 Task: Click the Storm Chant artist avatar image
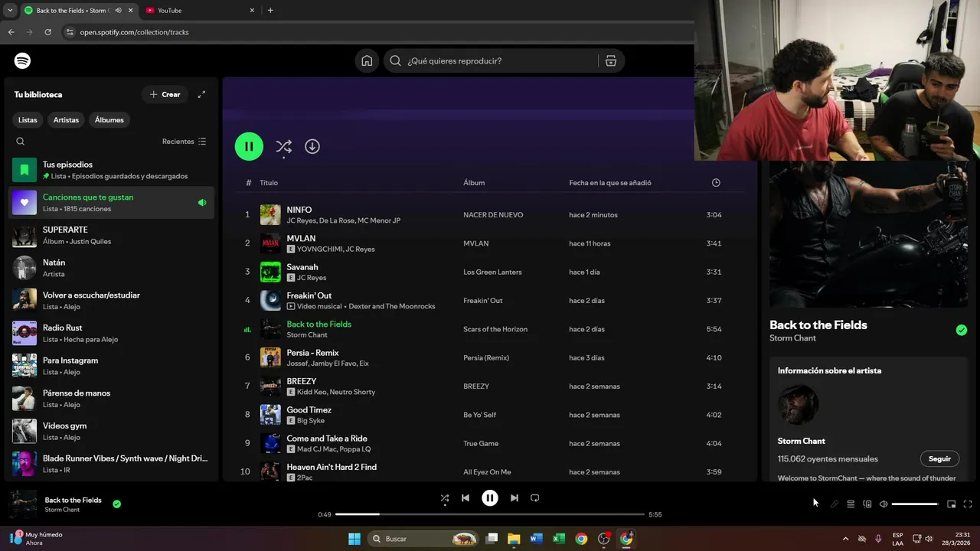click(798, 405)
